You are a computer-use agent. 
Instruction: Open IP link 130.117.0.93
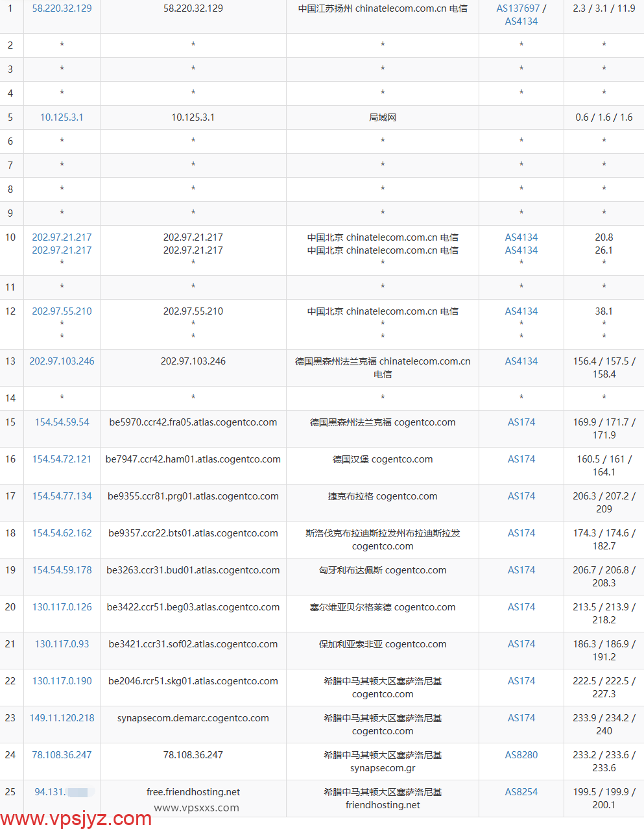pyautogui.click(x=62, y=644)
